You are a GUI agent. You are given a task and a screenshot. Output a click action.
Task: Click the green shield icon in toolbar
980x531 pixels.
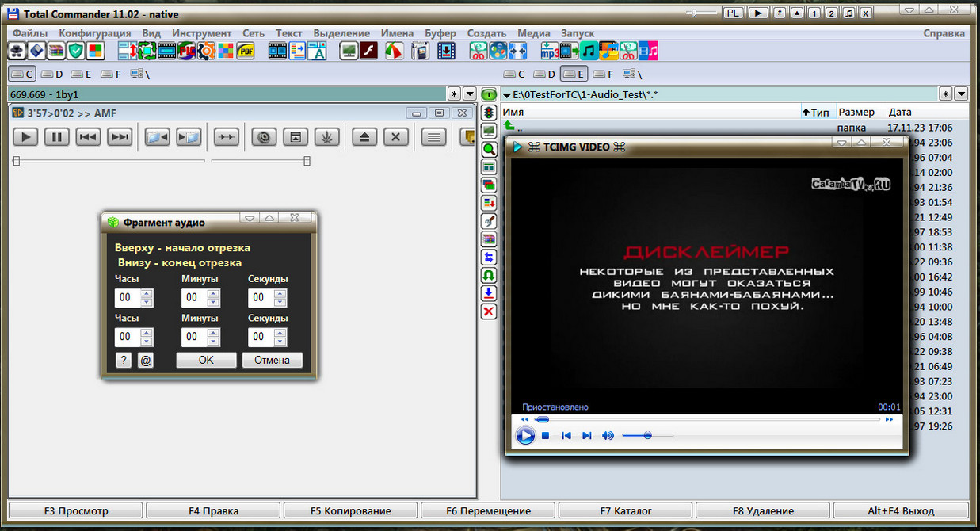pos(76,52)
